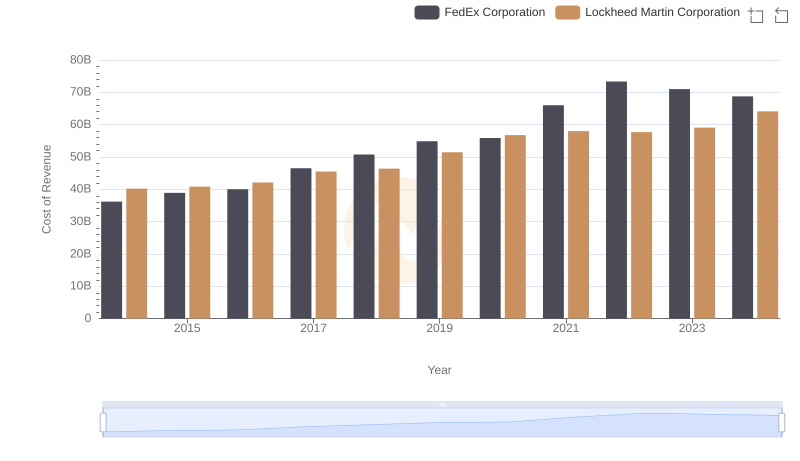Screen dimensions: 800x461
Task: Click the 2019 x-axis label
Action: [439, 328]
